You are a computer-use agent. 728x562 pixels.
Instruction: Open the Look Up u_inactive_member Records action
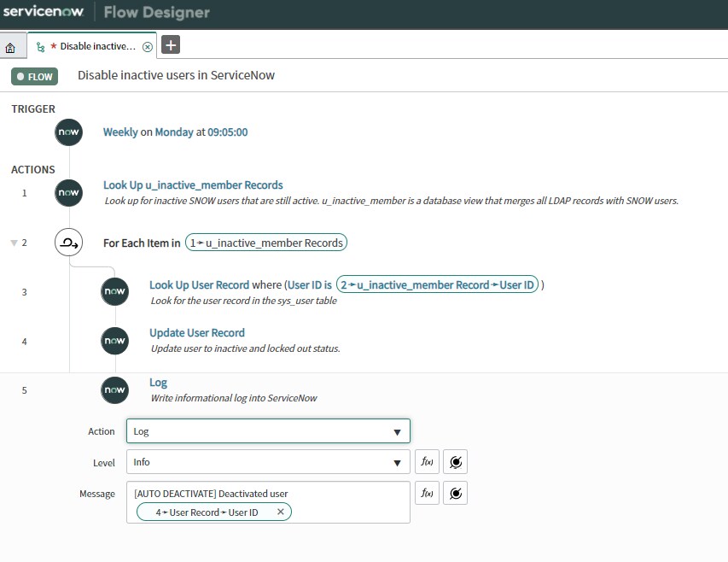[193, 184]
